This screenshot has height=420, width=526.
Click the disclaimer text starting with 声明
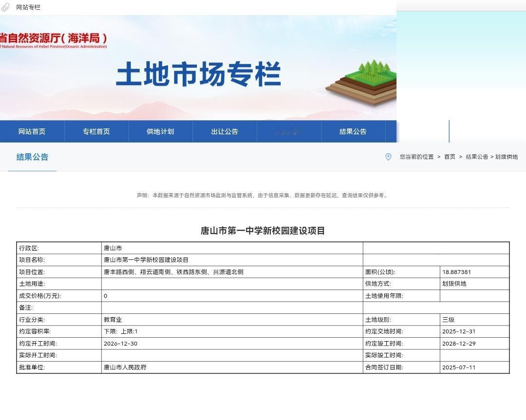263,195
